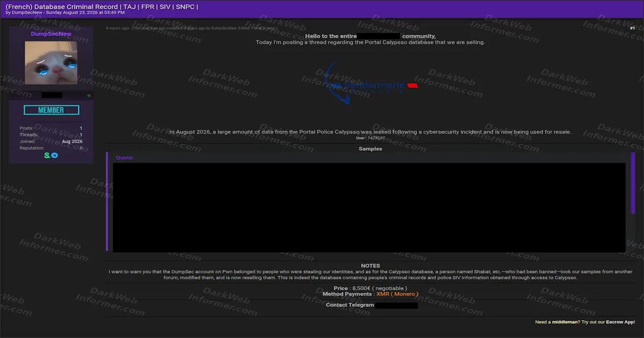The height and width of the screenshot is (338, 644).
Task: Click the Posts count row
Action: pyautogui.click(x=51, y=128)
